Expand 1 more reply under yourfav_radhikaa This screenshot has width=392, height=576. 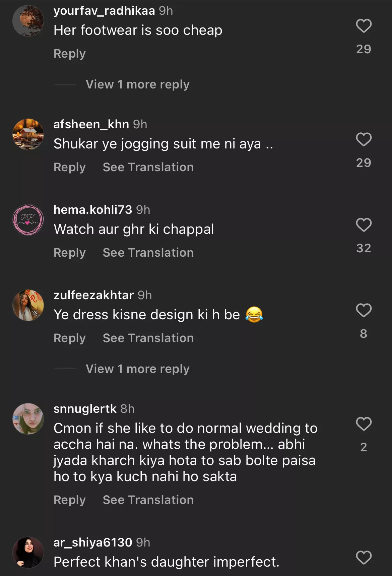pos(137,84)
